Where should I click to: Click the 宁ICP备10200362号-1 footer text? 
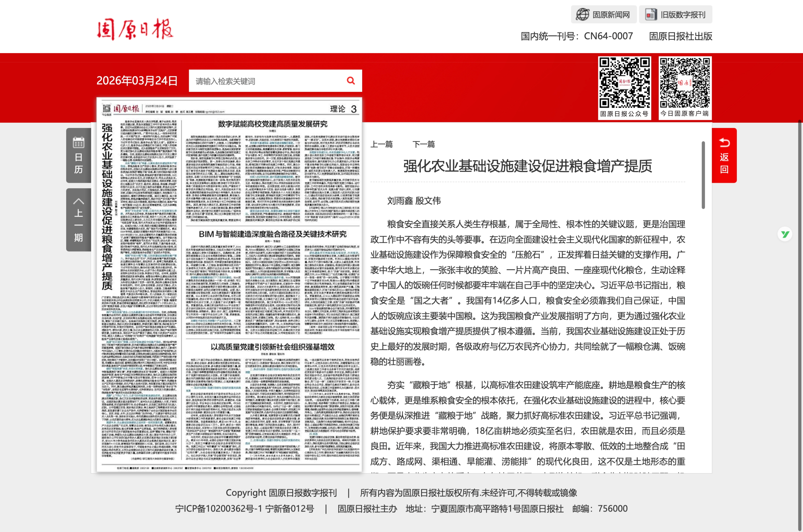coord(218,509)
